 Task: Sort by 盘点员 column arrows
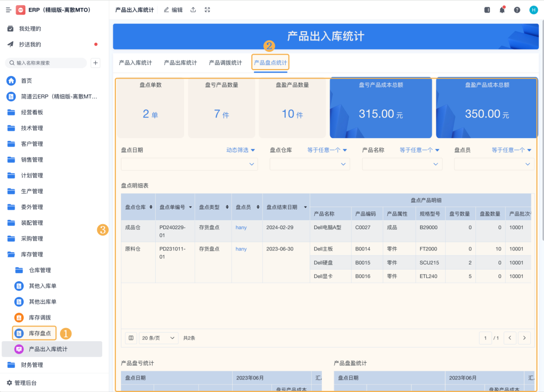coord(258,207)
